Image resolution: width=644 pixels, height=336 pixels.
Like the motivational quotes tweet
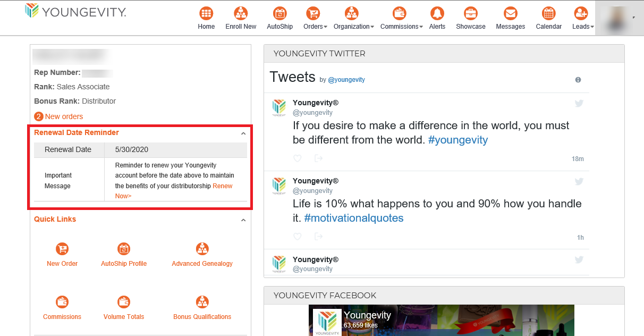coord(298,237)
